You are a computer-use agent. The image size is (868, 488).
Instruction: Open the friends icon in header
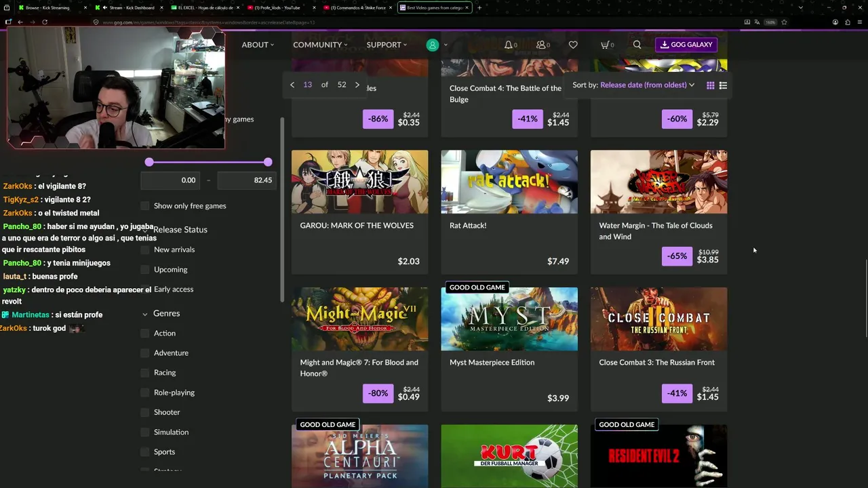pyautogui.click(x=541, y=45)
